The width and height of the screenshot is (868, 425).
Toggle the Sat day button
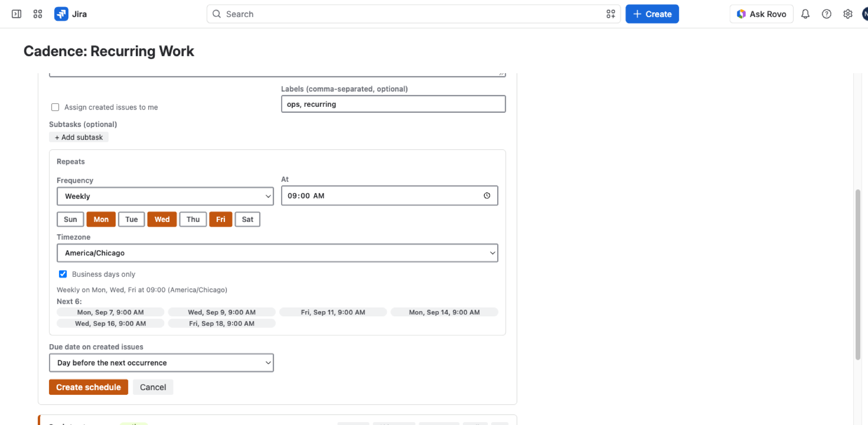pos(248,219)
